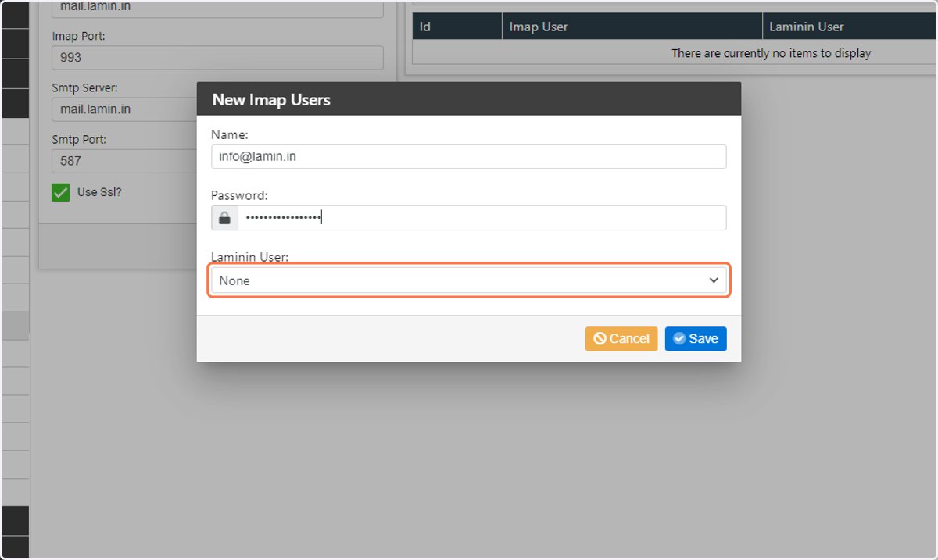This screenshot has width=938, height=560.
Task: Click the 'no items to display' message
Action: click(771, 53)
